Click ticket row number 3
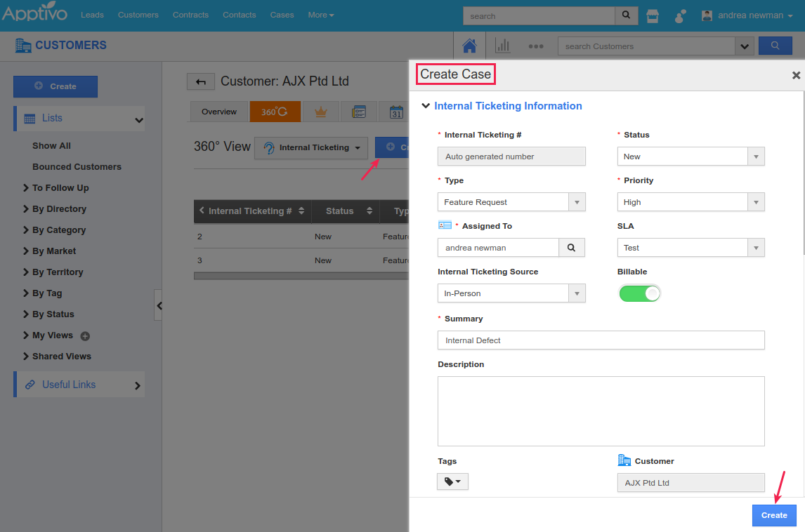This screenshot has width=805, height=532. click(x=301, y=260)
